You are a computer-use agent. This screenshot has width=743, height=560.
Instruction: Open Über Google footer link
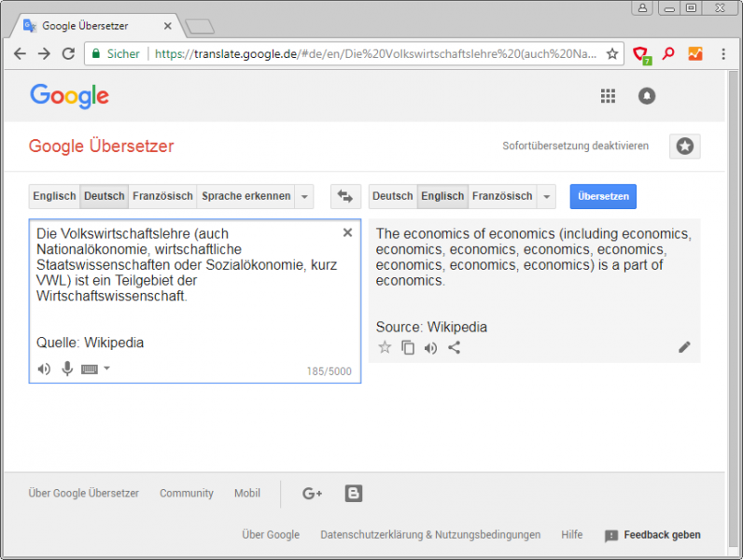click(x=271, y=535)
